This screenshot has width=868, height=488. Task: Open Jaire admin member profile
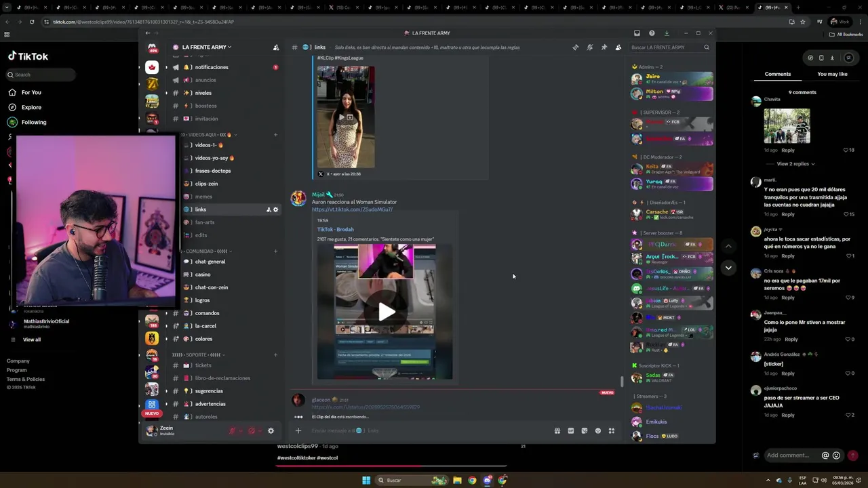(671, 79)
